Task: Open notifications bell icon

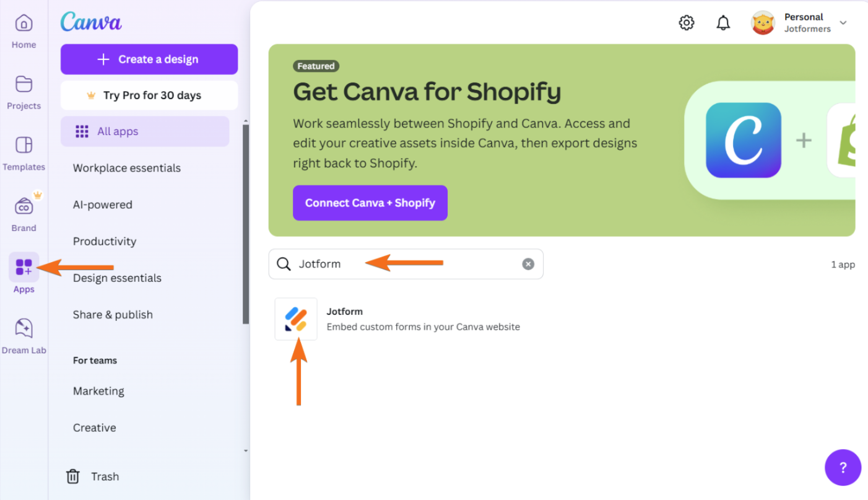Action: pyautogui.click(x=723, y=23)
